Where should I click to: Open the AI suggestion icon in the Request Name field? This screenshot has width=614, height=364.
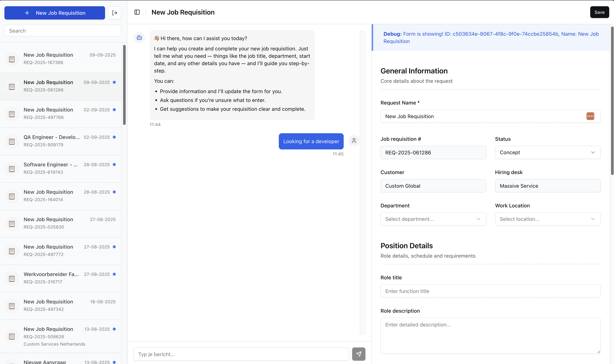point(590,116)
